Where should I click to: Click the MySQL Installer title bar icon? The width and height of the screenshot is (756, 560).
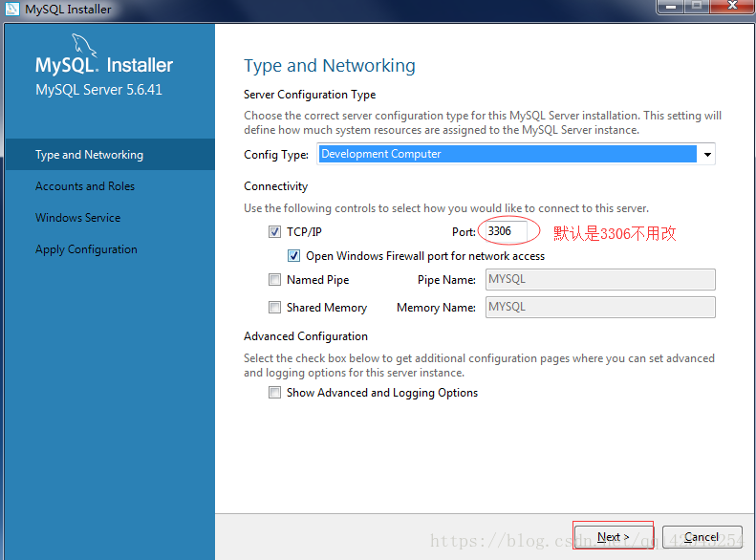click(x=12, y=9)
